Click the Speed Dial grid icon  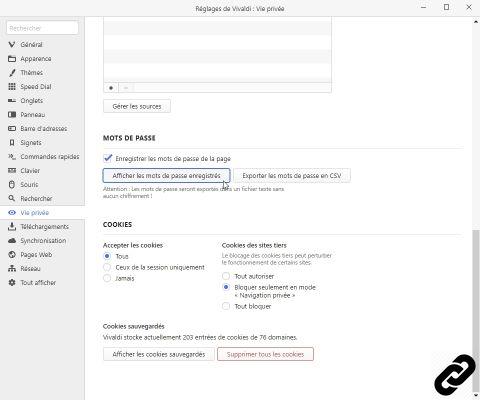tap(12, 87)
